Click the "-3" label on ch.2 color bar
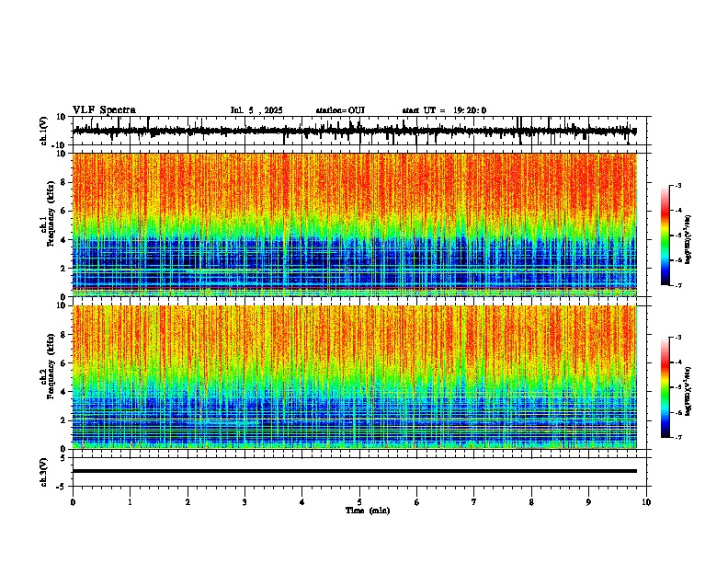 coord(677,338)
